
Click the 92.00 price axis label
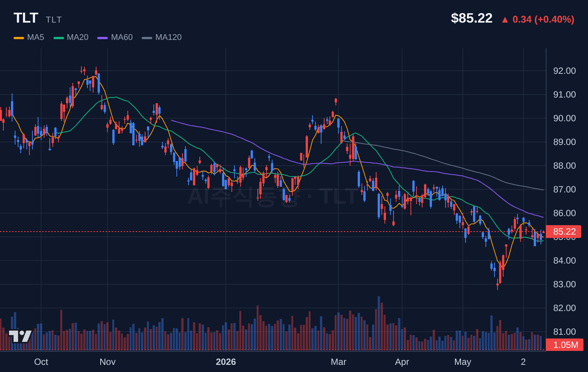click(564, 71)
